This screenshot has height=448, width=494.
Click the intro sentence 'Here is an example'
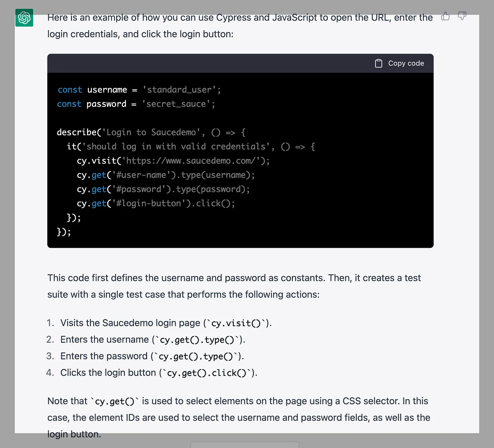click(x=240, y=26)
